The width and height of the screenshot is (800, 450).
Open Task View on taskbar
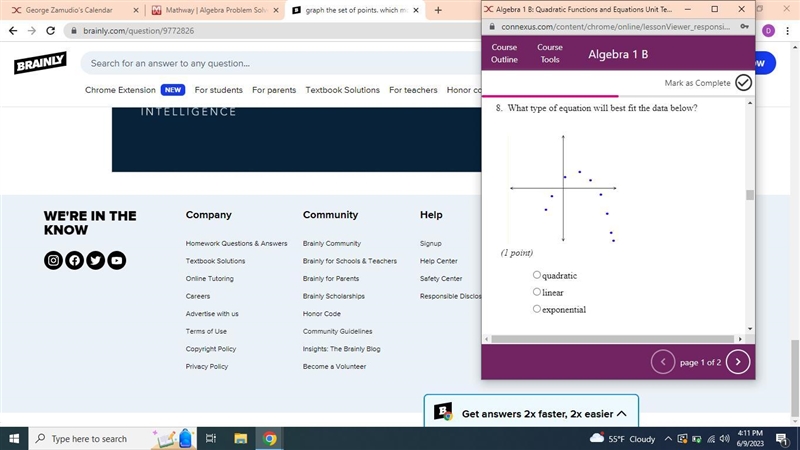211,439
